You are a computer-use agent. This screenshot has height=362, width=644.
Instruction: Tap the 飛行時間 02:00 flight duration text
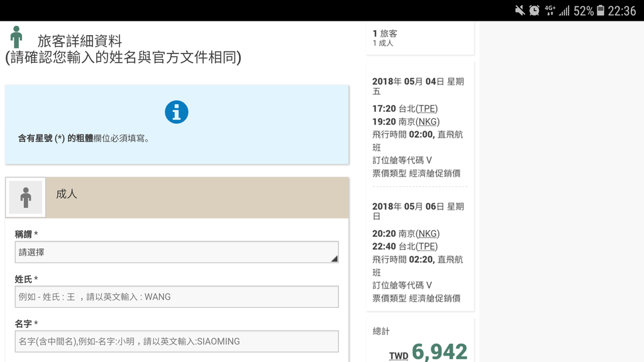pos(418,141)
